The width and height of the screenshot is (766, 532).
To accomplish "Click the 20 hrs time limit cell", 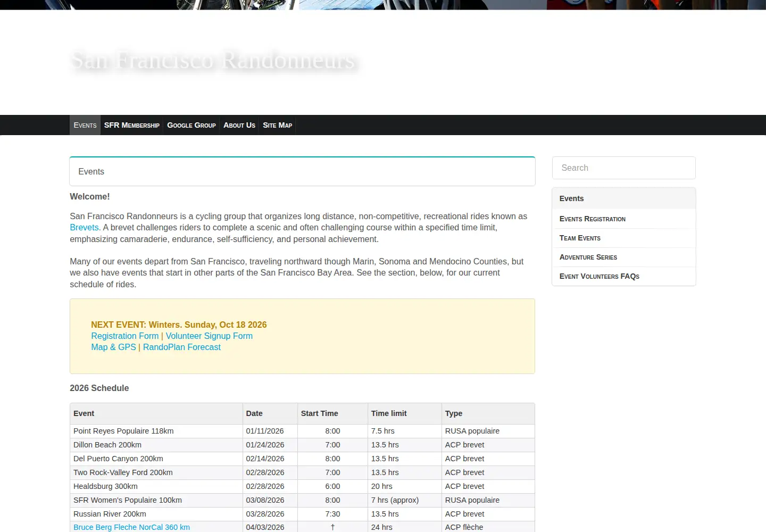I will (x=405, y=486).
